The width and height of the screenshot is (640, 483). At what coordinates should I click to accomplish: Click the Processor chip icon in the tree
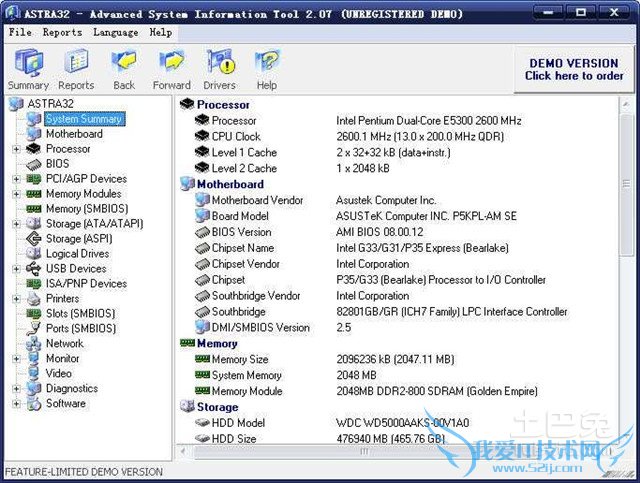tap(33, 149)
